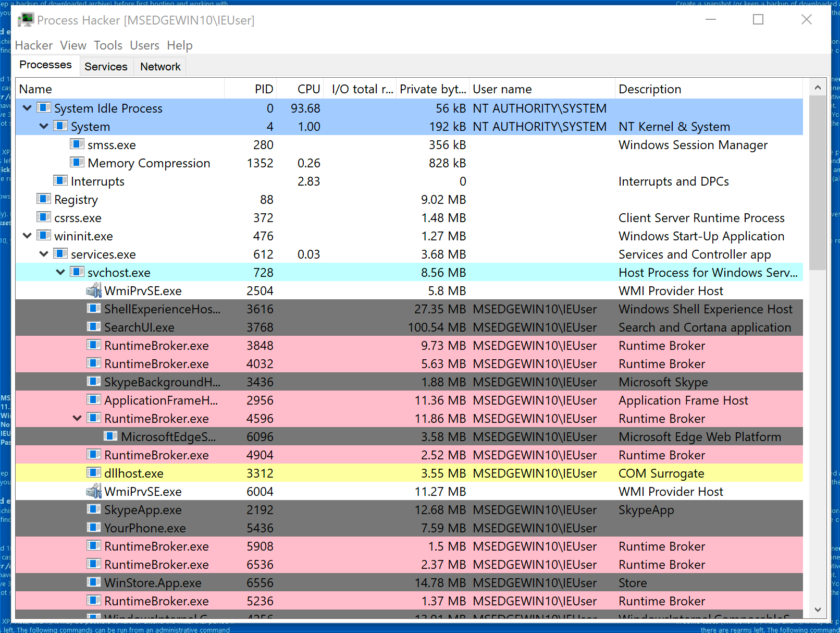This screenshot has height=633, width=840.
Task: Click the WinStore.App.exe process icon
Action: [x=94, y=582]
